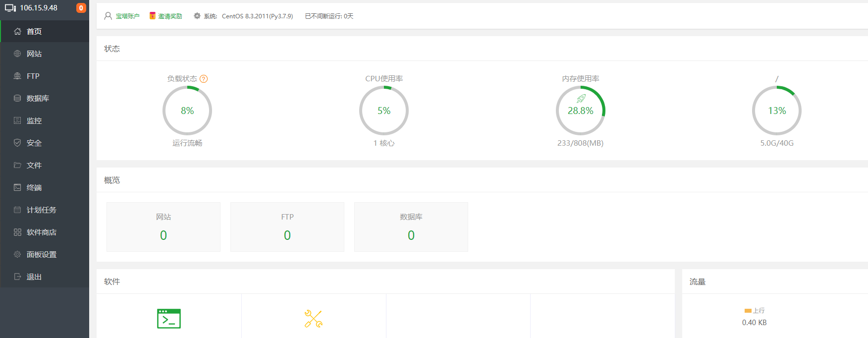Click the gift icon for 邀请奖励
Image resolution: width=868 pixels, height=338 pixels.
(153, 16)
